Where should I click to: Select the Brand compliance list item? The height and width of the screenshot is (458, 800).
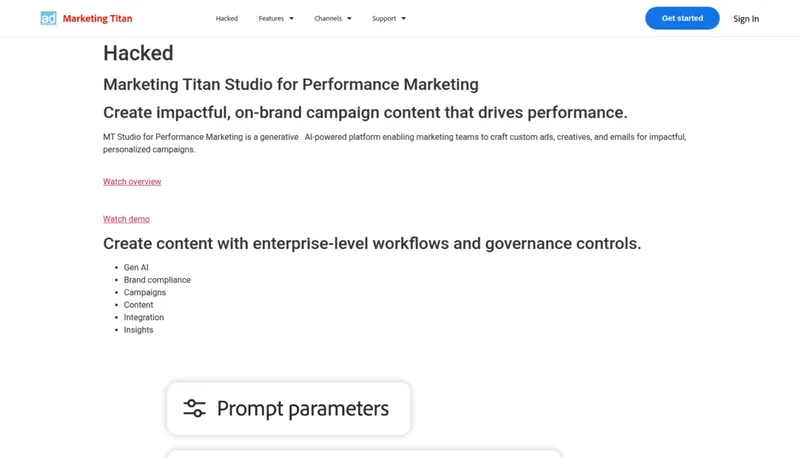(157, 280)
